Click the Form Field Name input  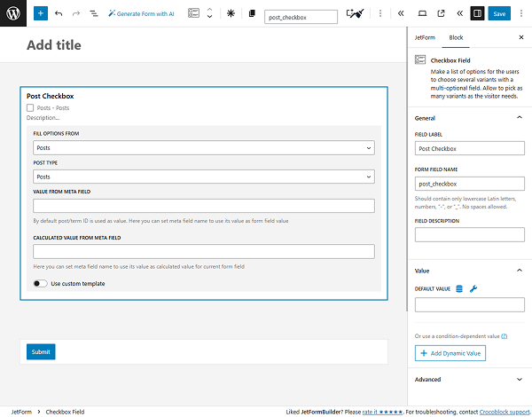469,184
